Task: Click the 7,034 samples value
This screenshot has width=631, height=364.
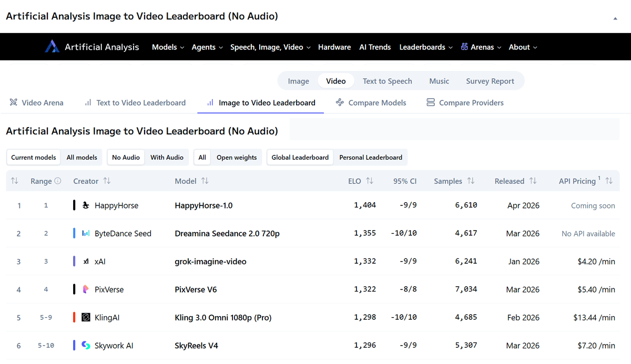Action: point(466,289)
